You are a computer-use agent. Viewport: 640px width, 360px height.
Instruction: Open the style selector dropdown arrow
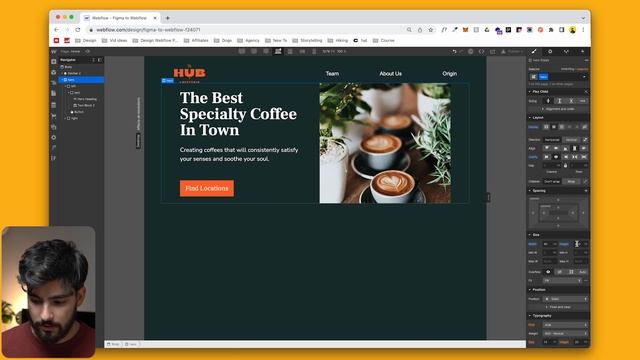(x=584, y=77)
